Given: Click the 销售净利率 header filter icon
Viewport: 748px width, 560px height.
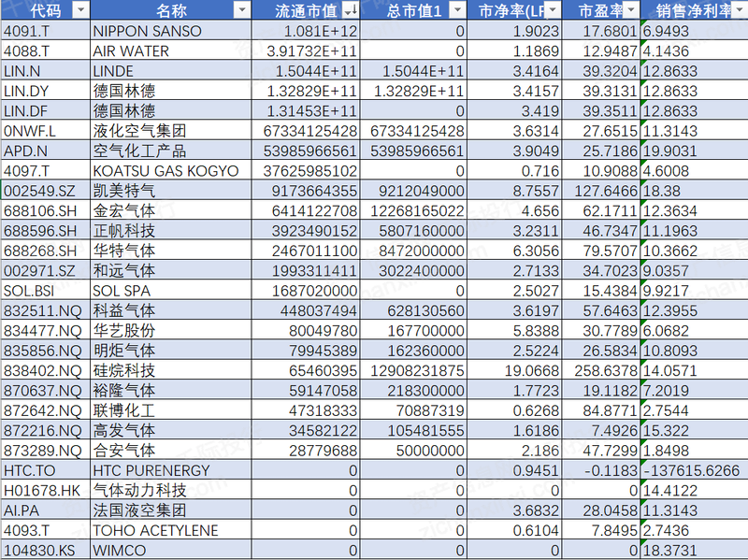Looking at the screenshot, I should [741, 10].
